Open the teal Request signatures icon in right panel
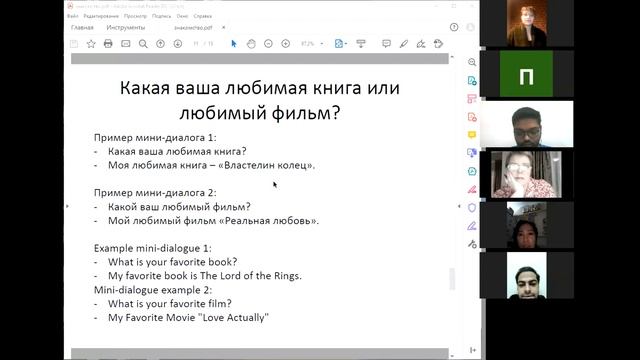640x360 pixels. click(x=472, y=171)
